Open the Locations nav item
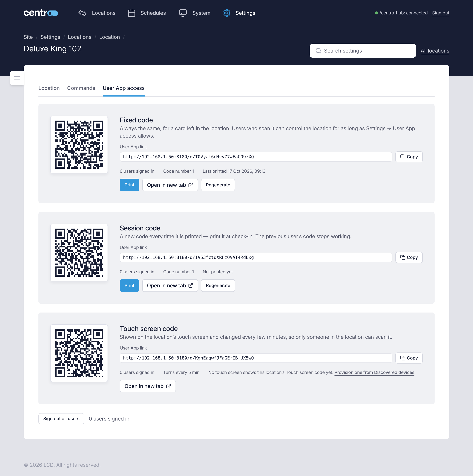 pos(97,13)
